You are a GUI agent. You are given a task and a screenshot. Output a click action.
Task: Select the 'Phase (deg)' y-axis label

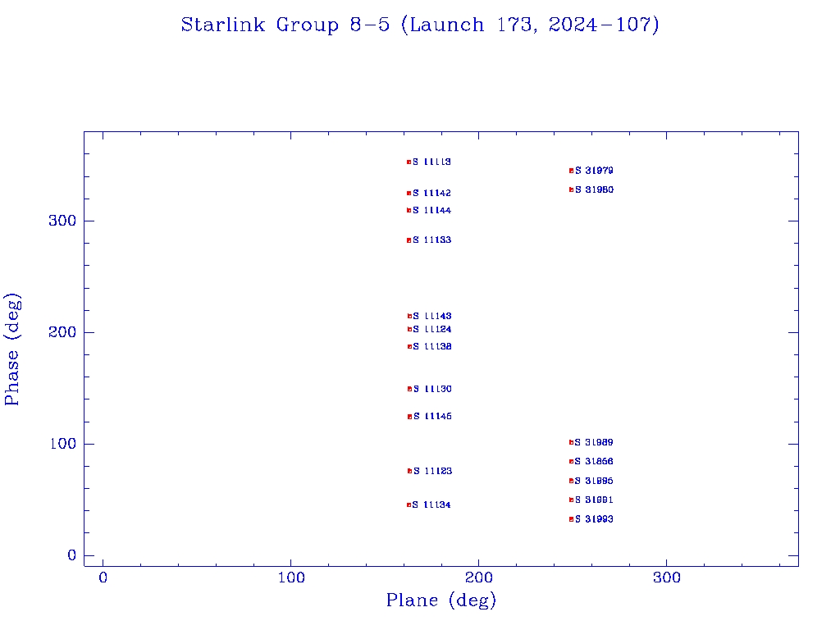(11, 349)
